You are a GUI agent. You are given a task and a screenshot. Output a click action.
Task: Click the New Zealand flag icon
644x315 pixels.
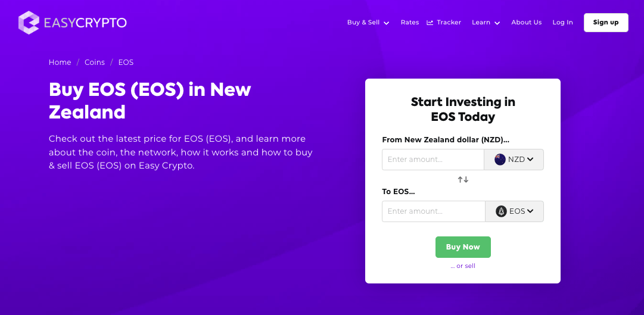point(500,160)
